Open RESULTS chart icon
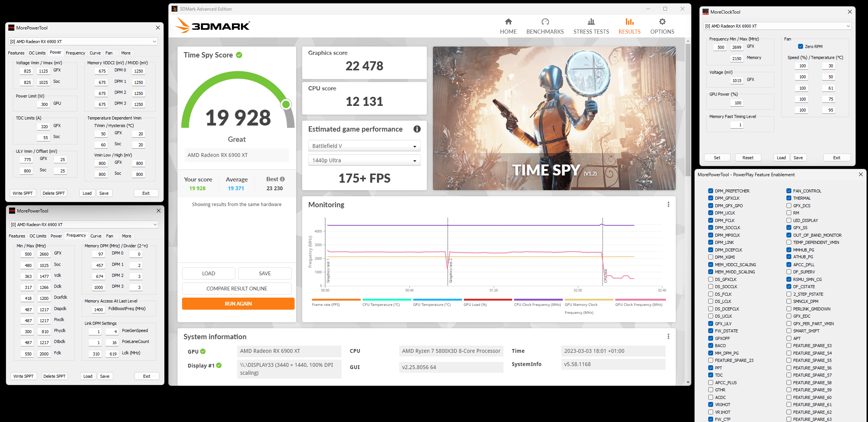The image size is (868, 422). tap(629, 22)
